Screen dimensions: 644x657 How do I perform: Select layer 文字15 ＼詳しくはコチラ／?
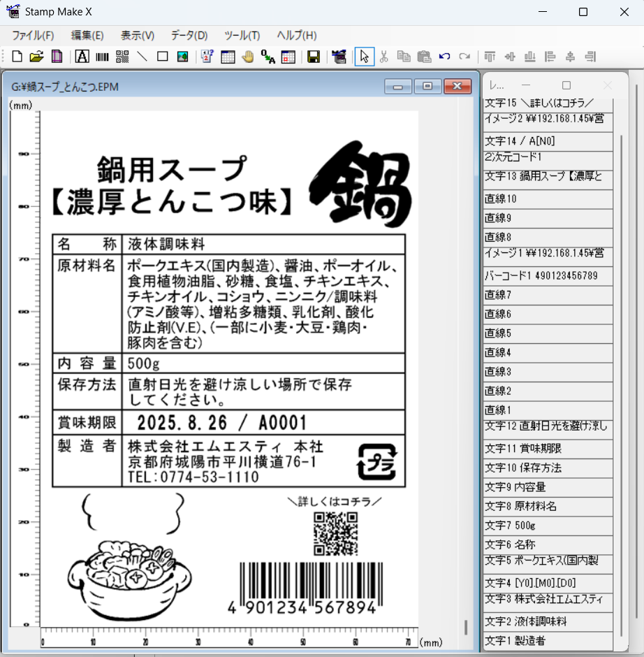click(x=548, y=104)
